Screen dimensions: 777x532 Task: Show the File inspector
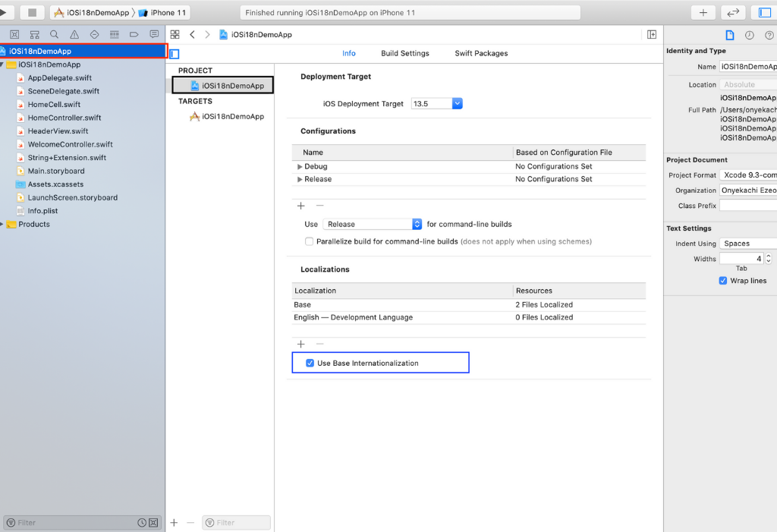tap(730, 35)
